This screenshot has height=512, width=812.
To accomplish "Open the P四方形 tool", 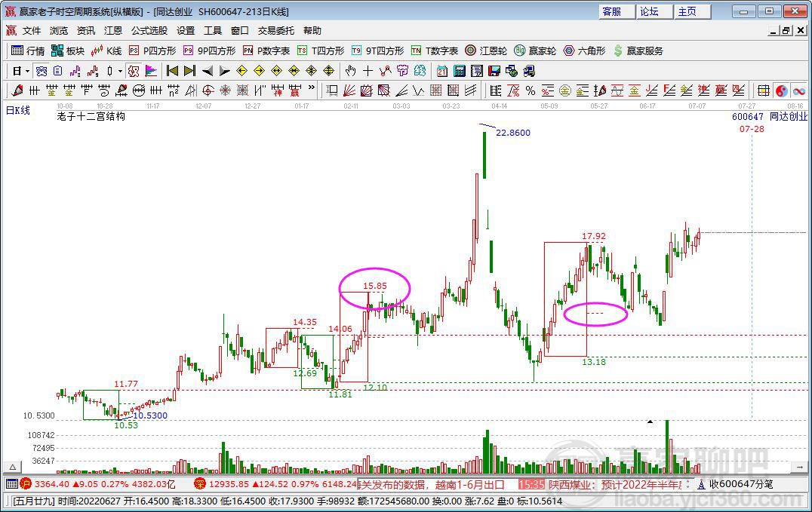I will coord(152,51).
